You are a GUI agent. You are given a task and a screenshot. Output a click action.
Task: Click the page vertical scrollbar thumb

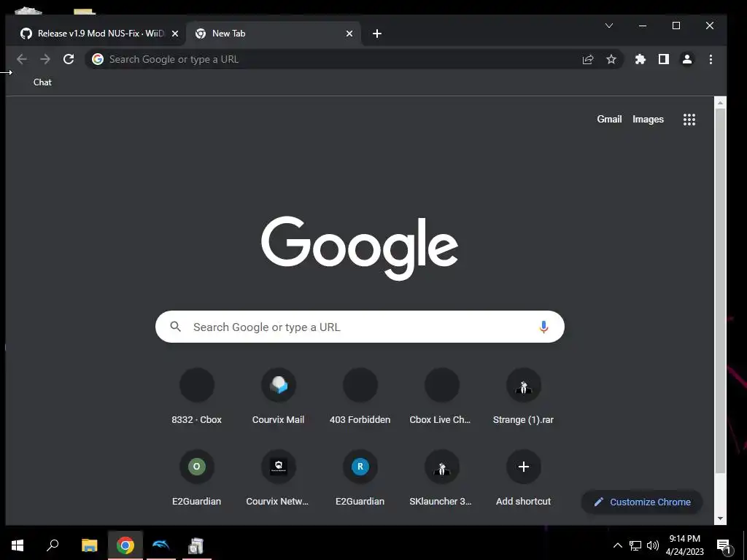(x=720, y=291)
